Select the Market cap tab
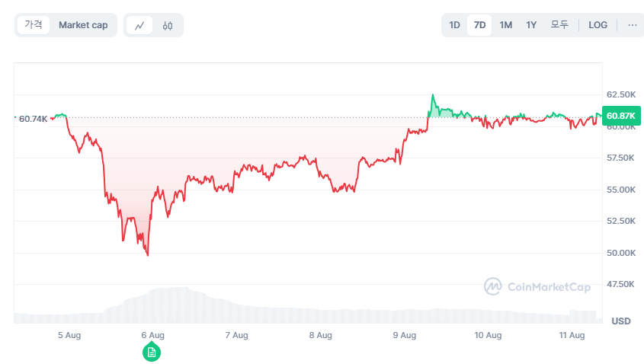 pos(83,25)
